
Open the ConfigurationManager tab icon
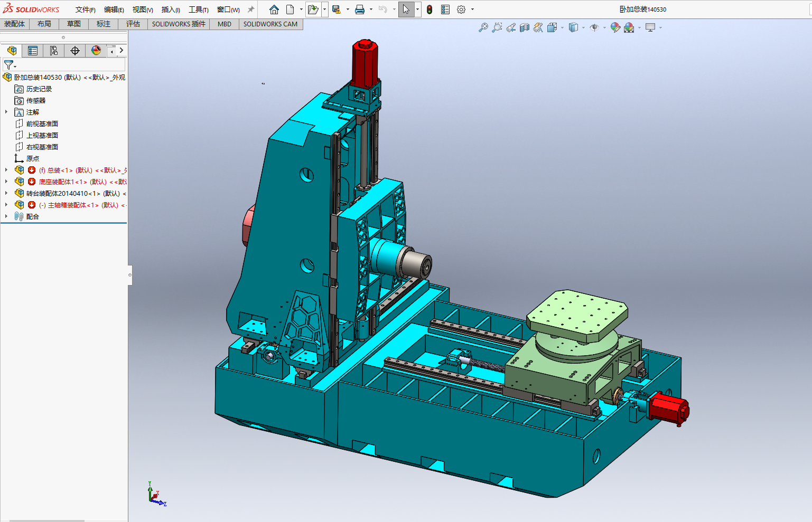tap(53, 51)
